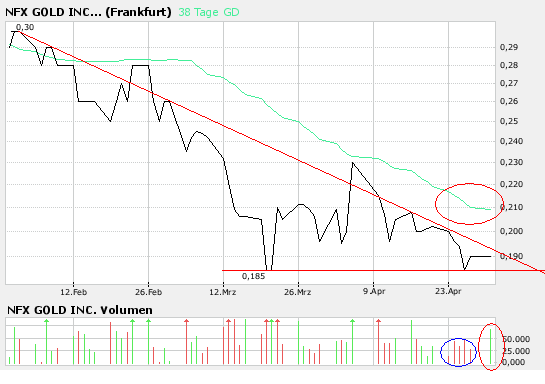Click the '25.000' volume axis label

(516, 351)
